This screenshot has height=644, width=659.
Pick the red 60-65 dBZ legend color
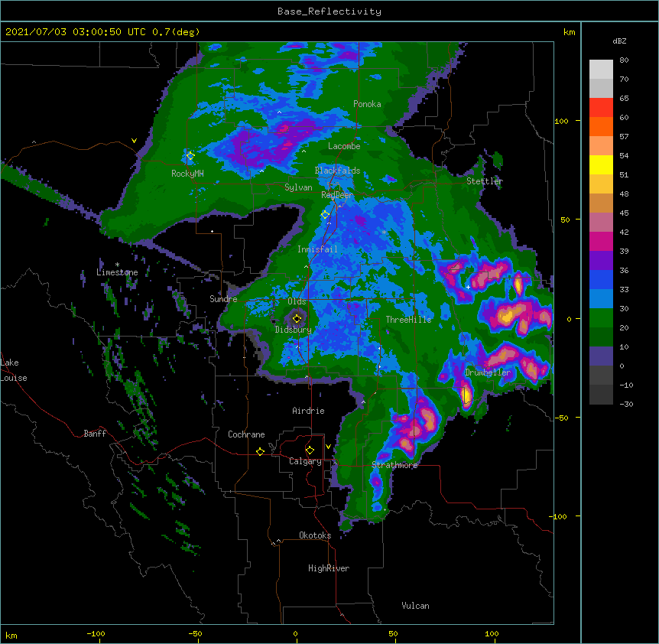(601, 108)
